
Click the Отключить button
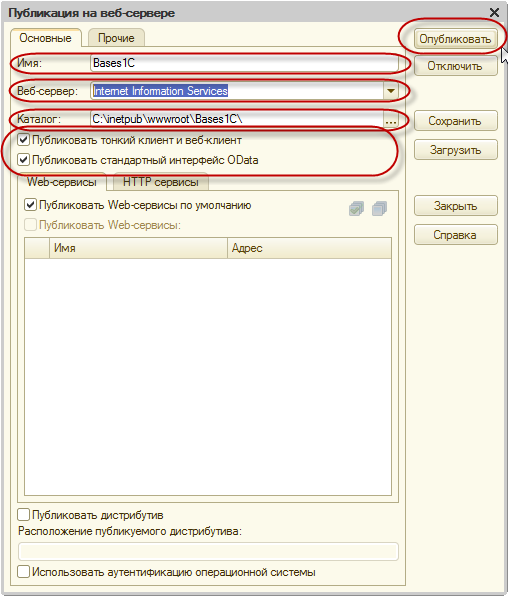click(x=455, y=66)
